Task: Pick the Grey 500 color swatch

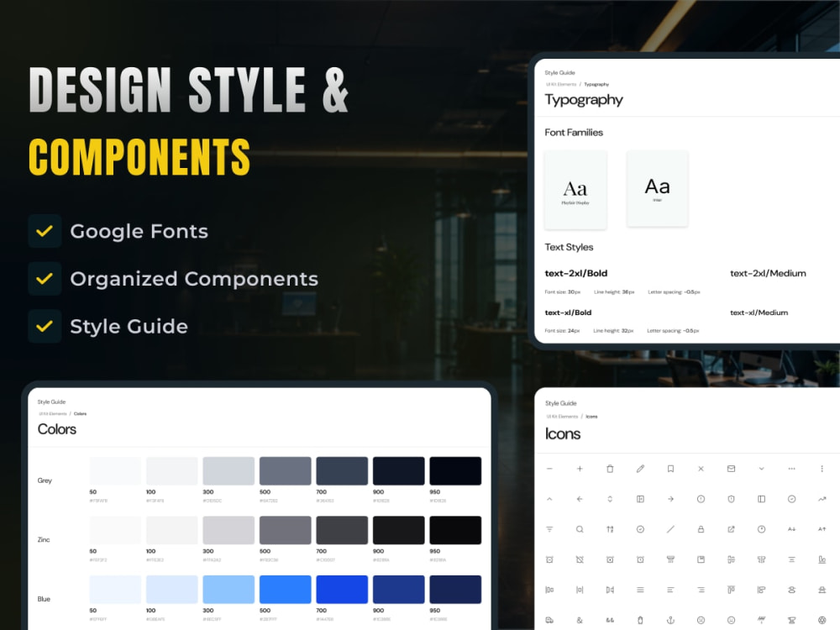Action: pyautogui.click(x=285, y=471)
